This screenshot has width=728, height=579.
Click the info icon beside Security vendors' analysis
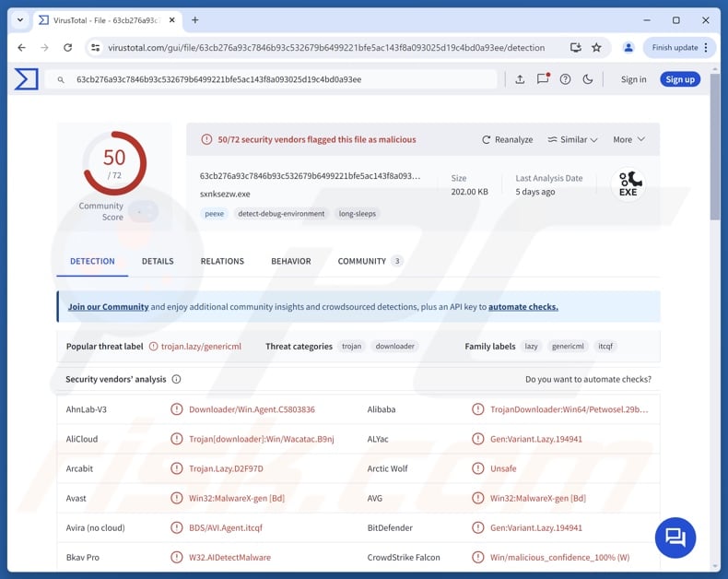coord(176,379)
